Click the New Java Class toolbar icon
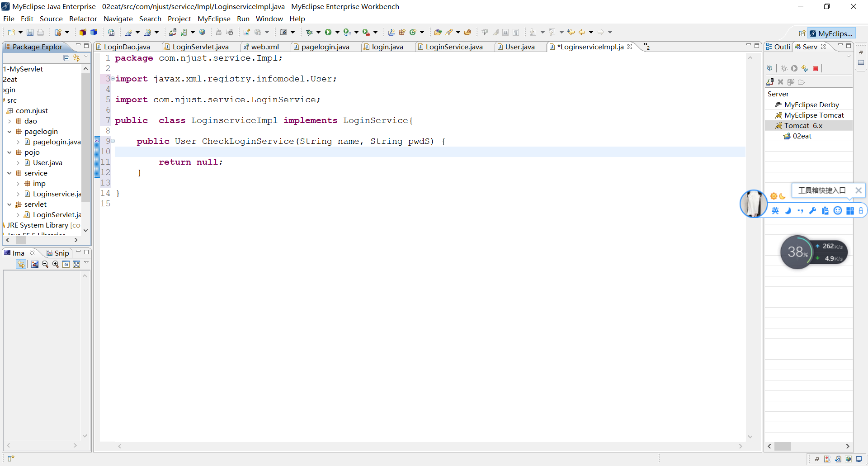The height and width of the screenshot is (466, 868). pyautogui.click(x=412, y=32)
